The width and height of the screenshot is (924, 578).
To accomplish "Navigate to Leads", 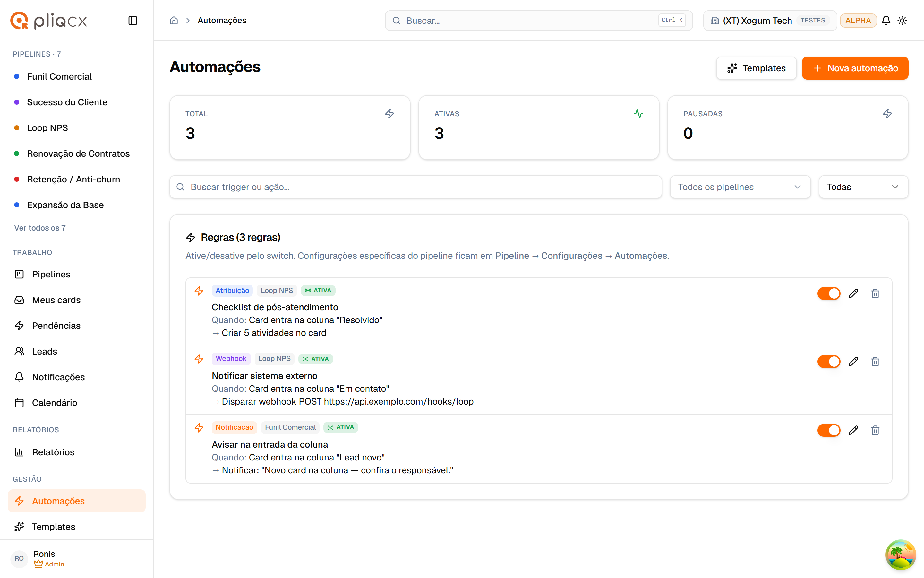I will click(76, 351).
